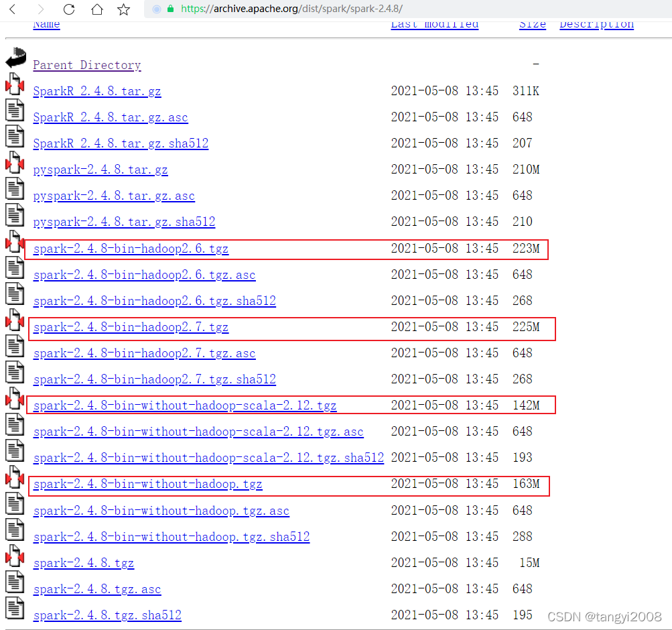
Task: Click the archive icon beside spark-2.4.8-bin-without-hadoop-scala-2.12.tgz
Action: 15,398
